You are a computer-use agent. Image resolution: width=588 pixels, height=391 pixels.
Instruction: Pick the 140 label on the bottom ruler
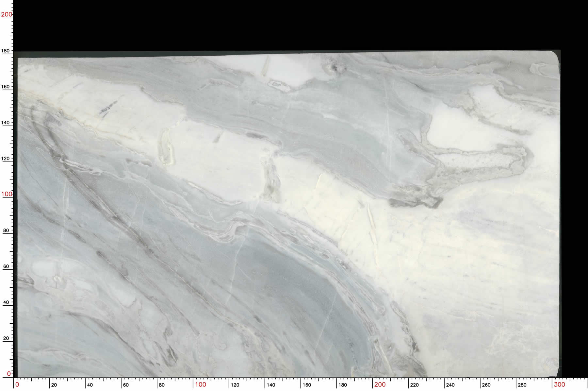tap(271, 385)
